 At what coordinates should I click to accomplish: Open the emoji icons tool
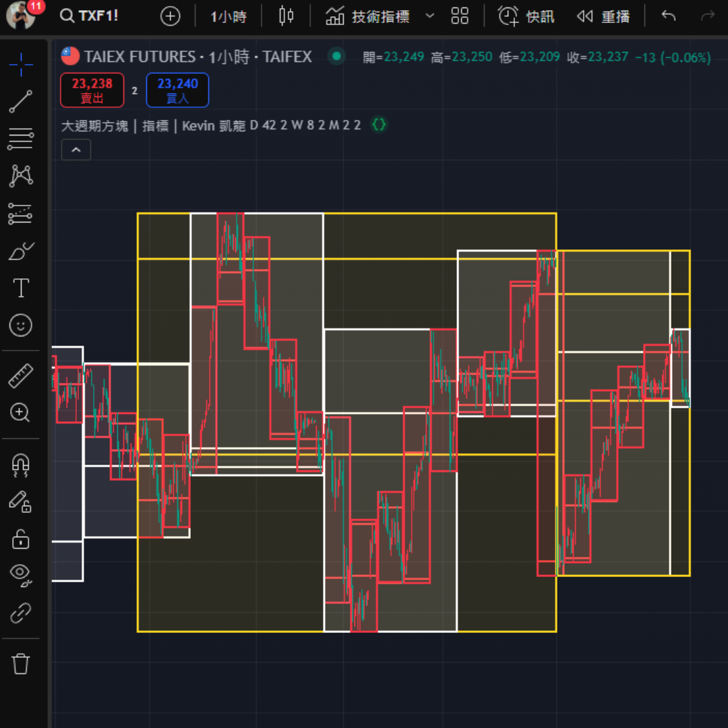tap(21, 326)
